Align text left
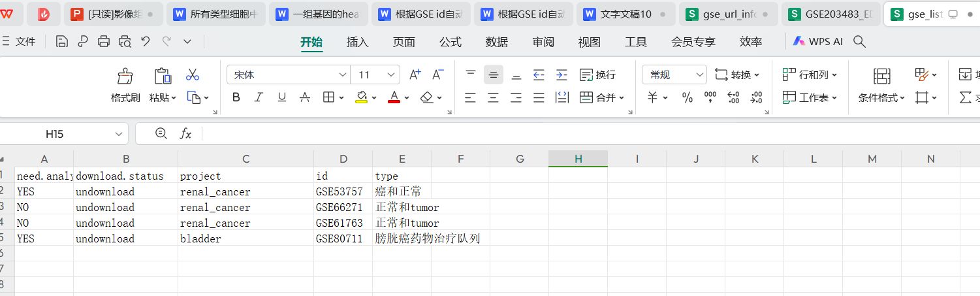This screenshot has height=296, width=980. point(471,97)
